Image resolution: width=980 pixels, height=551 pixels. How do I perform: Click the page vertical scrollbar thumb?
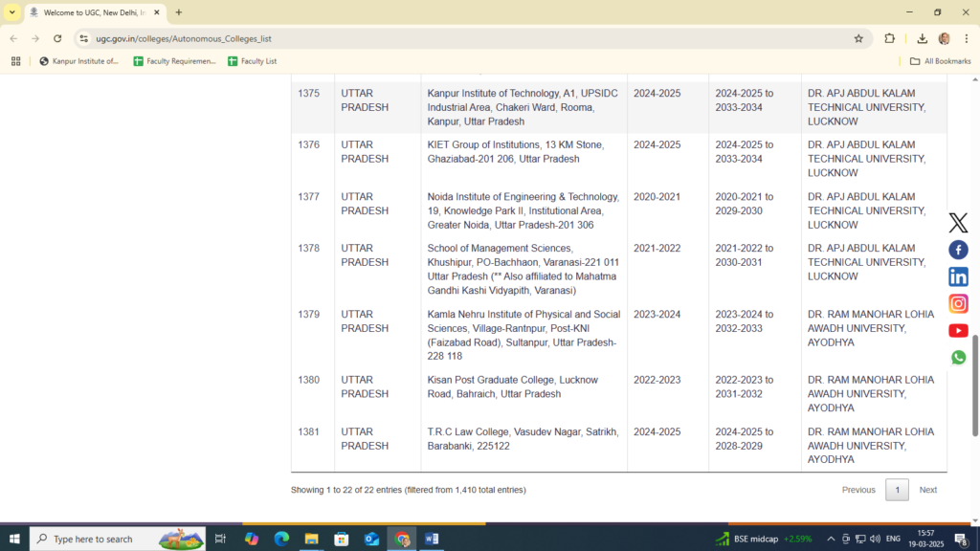[975, 386]
